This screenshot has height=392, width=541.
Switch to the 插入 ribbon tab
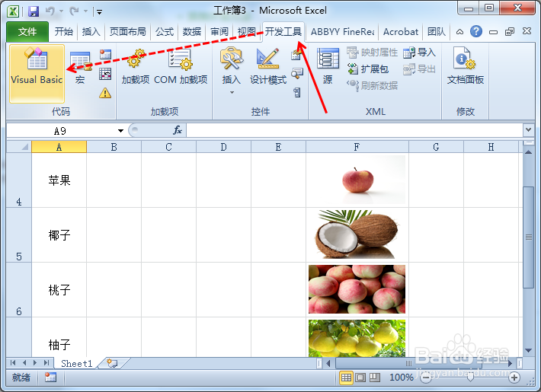91,32
